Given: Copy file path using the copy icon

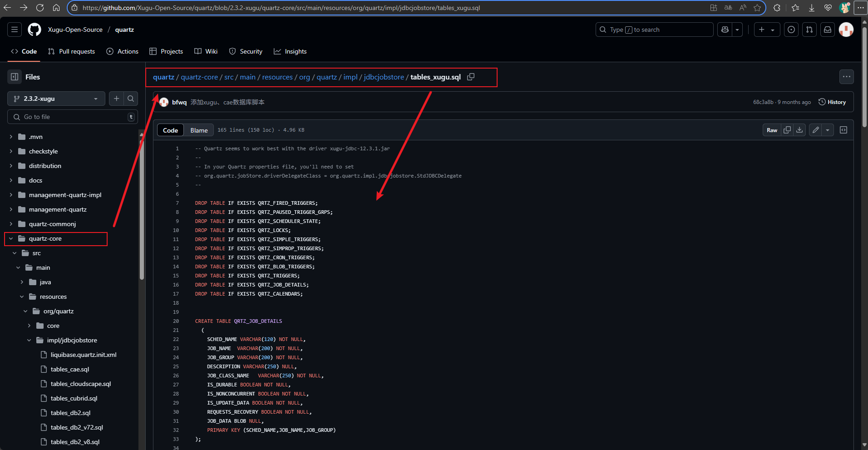Looking at the screenshot, I should point(471,77).
